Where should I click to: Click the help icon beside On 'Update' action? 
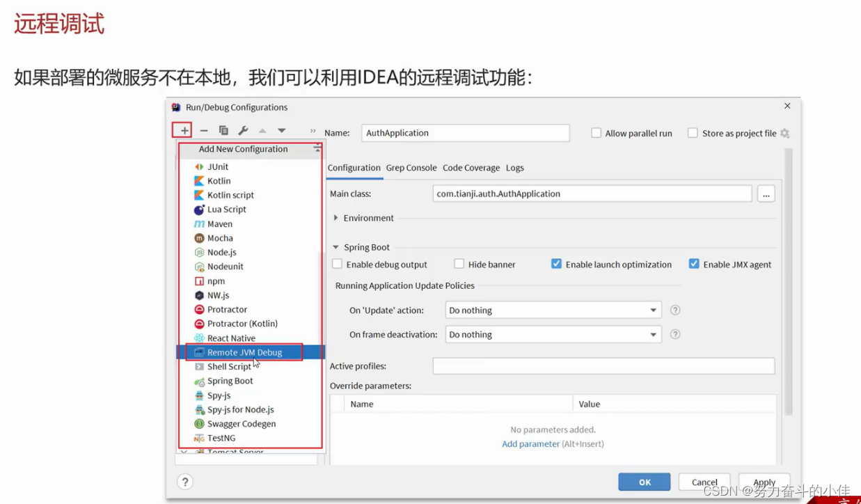click(675, 310)
